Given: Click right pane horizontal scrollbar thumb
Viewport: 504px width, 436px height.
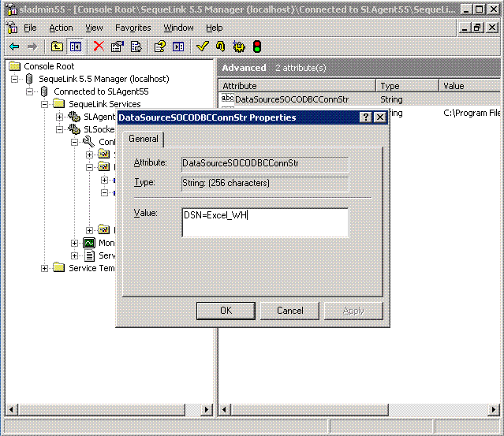Looking at the screenshot, I should pyautogui.click(x=309, y=410).
